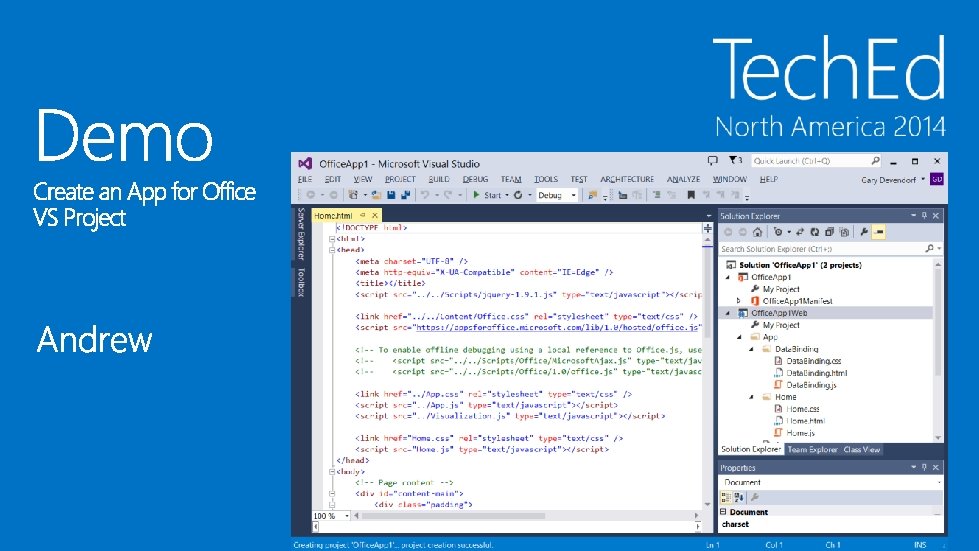Open the Pending Changes Filter clock icon

(778, 232)
